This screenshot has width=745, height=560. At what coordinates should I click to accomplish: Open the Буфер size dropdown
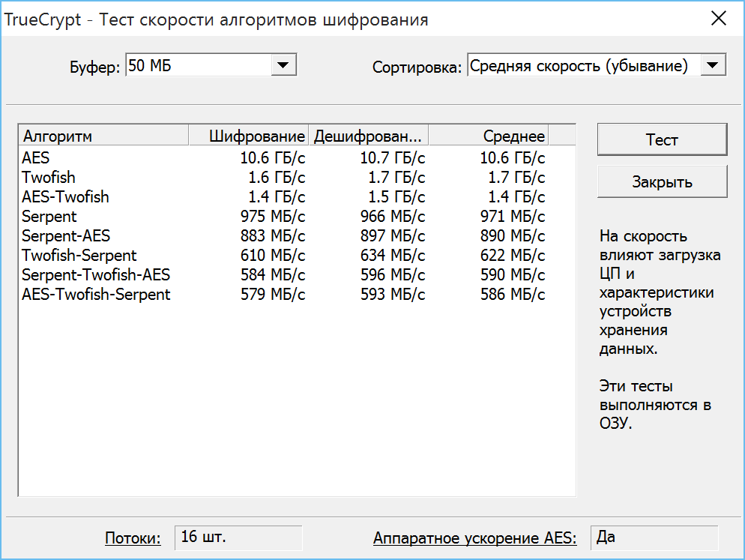point(282,65)
